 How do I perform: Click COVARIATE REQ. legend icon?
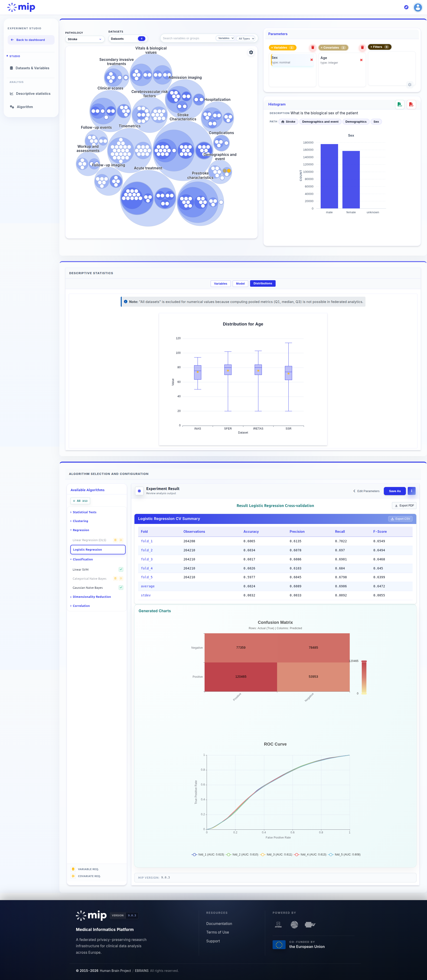point(73,876)
